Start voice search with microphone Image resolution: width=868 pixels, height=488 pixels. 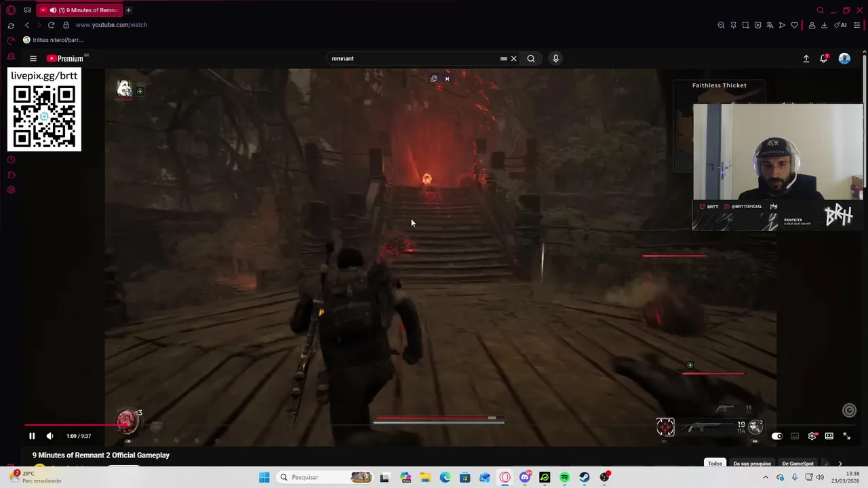[555, 58]
